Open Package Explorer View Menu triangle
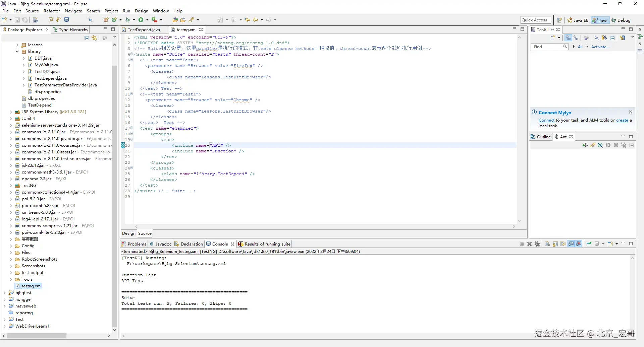 click(x=114, y=38)
